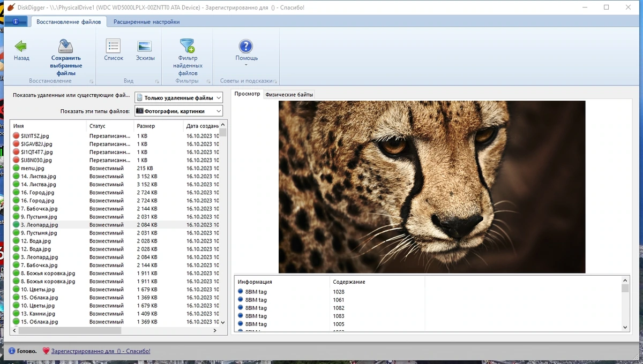Image resolution: width=643 pixels, height=364 pixels.
Task: Open Только удаленные файлы dropdown
Action: tap(178, 97)
